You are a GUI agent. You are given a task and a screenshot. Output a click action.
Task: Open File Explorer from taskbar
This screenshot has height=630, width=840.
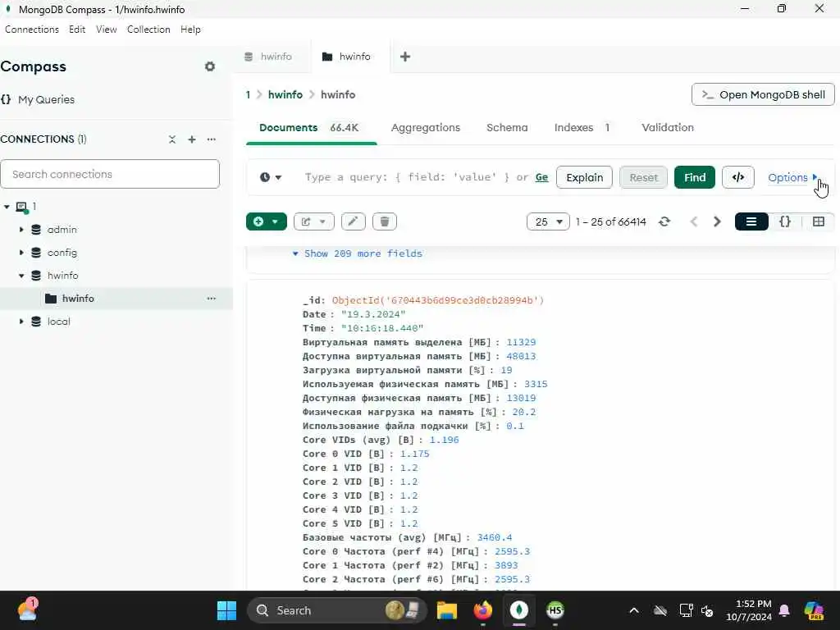click(447, 610)
